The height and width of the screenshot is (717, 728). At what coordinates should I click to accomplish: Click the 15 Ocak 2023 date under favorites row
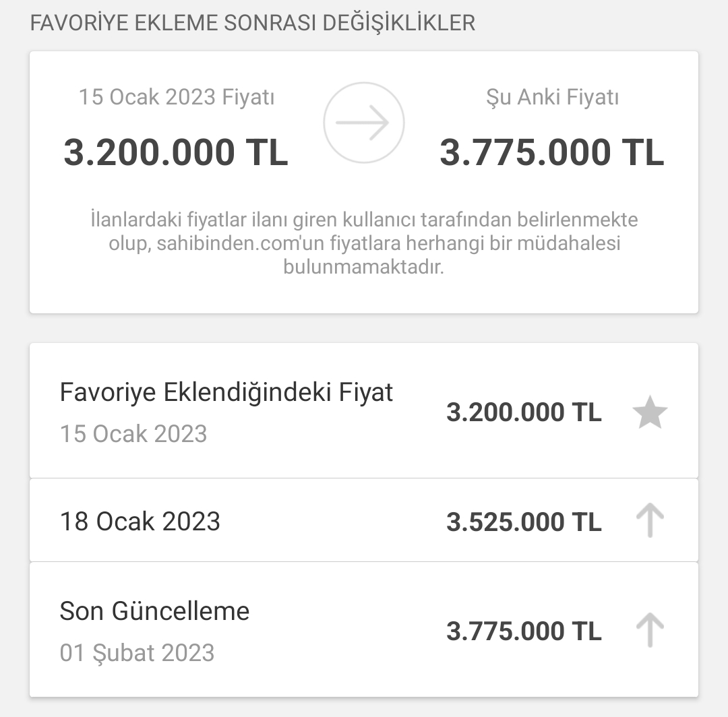pos(133,434)
